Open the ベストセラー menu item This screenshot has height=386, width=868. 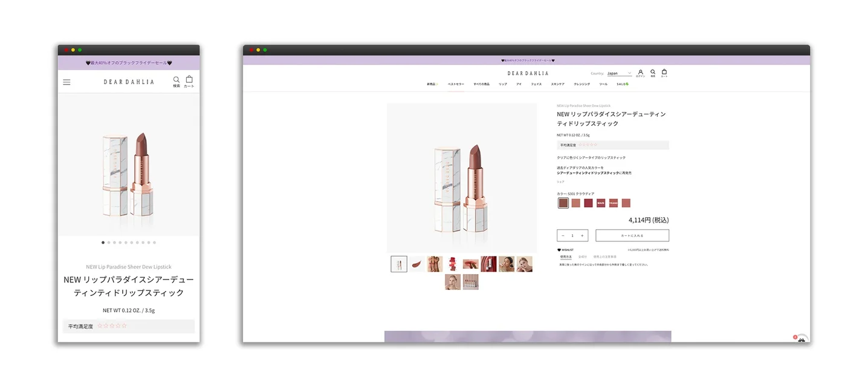[456, 84]
